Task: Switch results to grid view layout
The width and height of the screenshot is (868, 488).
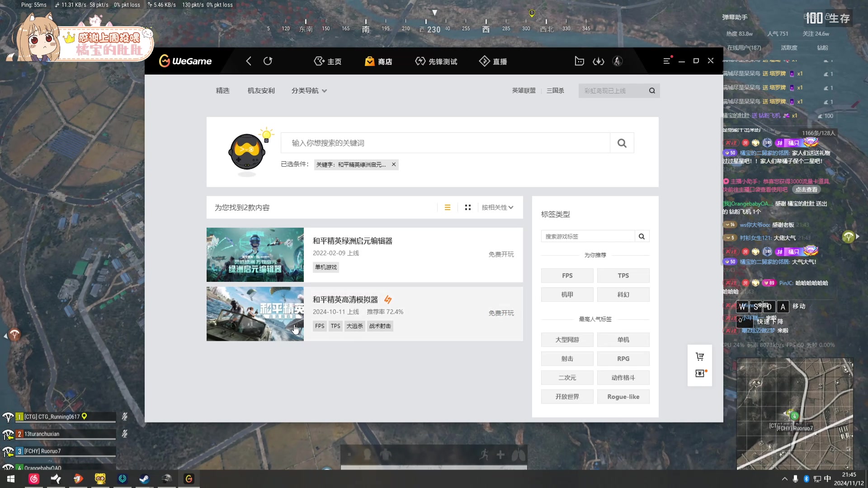Action: click(467, 207)
